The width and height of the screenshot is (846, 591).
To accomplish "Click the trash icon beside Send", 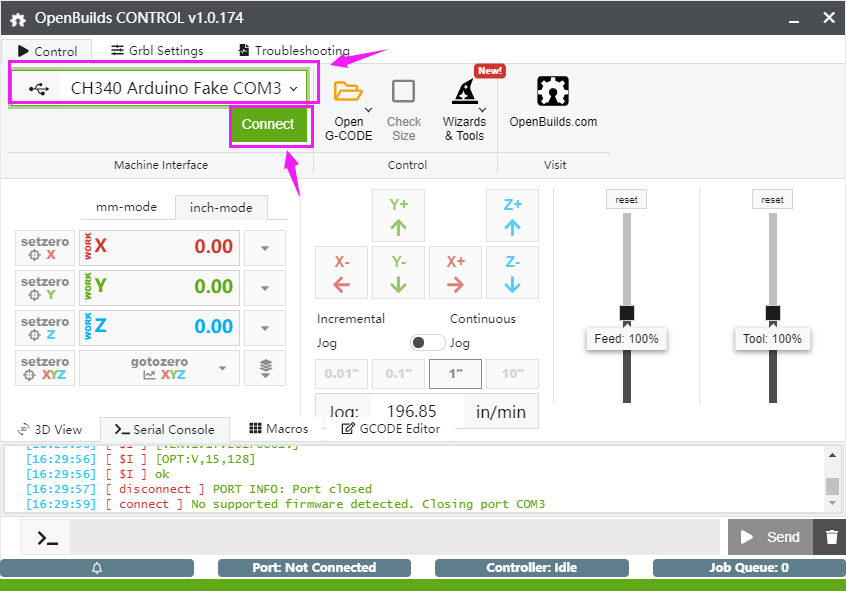I will point(831,537).
